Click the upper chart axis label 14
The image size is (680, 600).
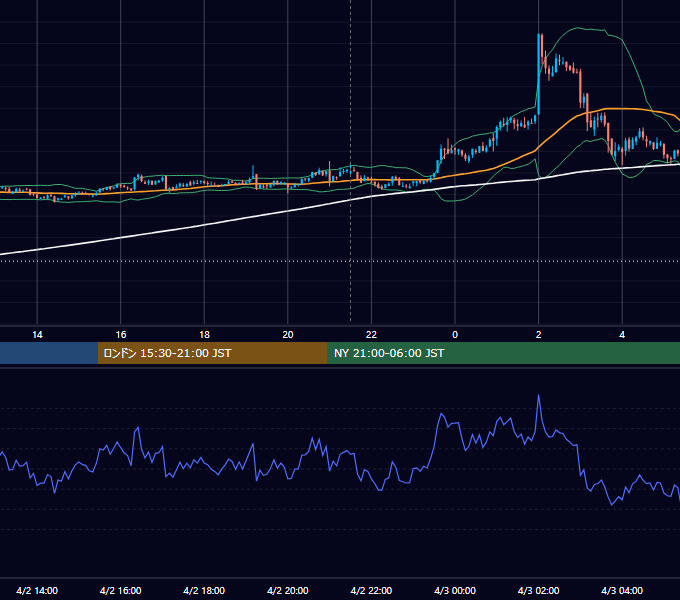(37, 335)
